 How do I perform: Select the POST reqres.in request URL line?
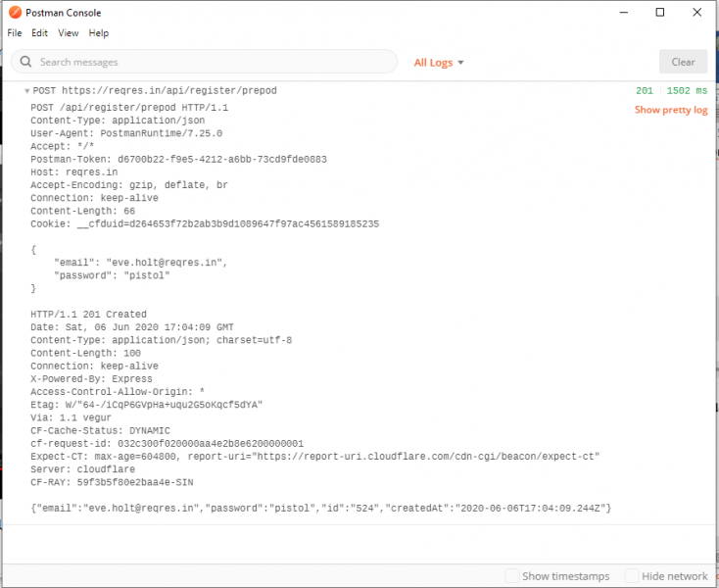155,91
